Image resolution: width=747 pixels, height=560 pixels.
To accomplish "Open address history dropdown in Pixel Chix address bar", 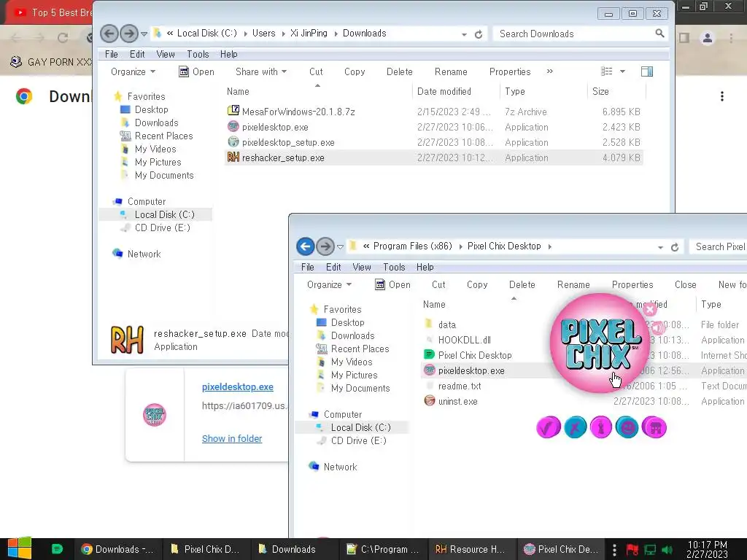I will pyautogui.click(x=660, y=247).
